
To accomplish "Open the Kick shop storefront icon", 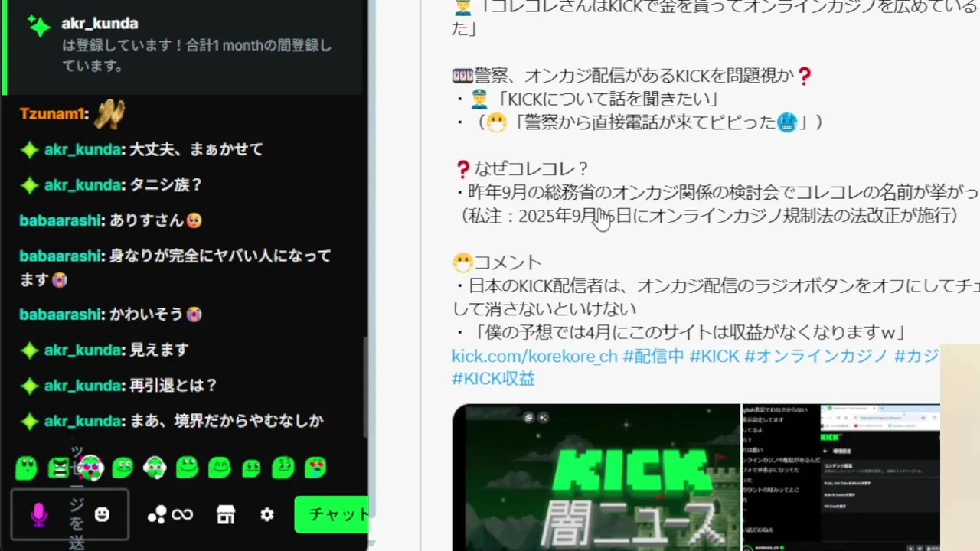I will [226, 515].
